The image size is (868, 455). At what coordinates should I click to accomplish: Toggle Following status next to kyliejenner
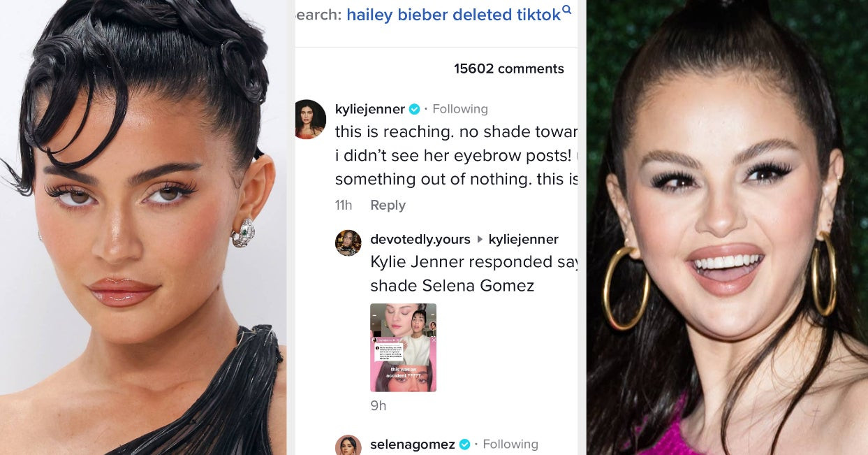pos(459,109)
